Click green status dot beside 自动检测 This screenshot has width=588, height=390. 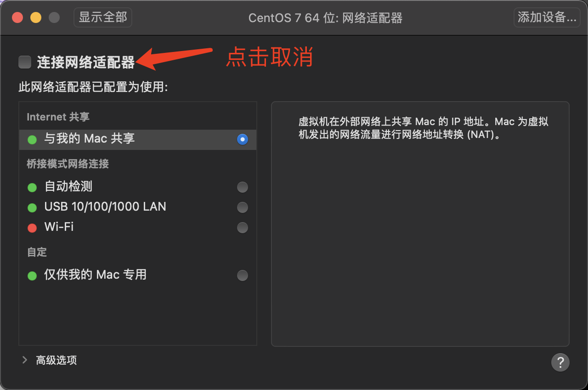pyautogui.click(x=32, y=187)
